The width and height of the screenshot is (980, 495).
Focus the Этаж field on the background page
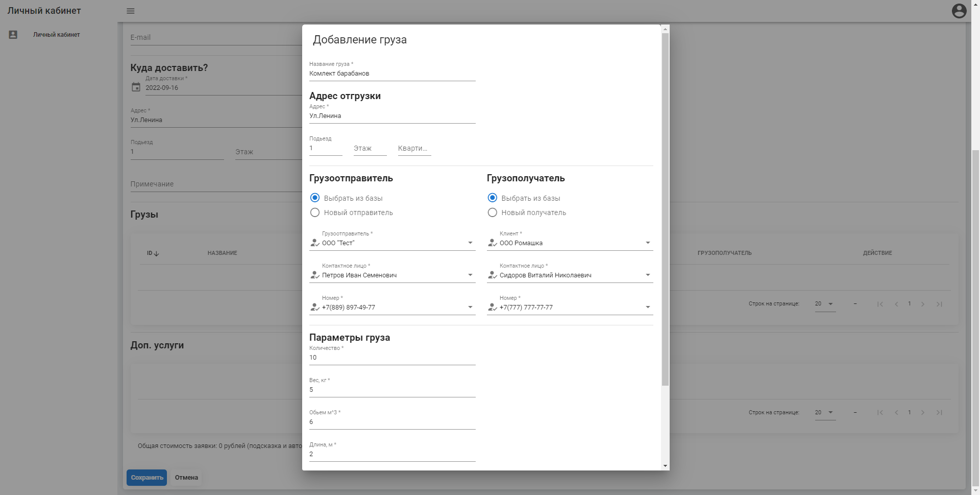268,152
